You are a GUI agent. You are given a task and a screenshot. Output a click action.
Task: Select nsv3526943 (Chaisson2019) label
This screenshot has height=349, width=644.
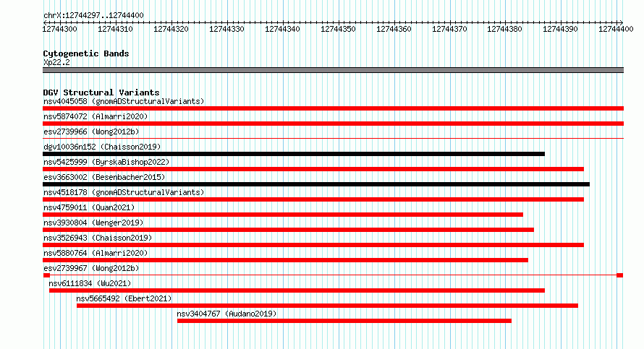click(x=98, y=238)
